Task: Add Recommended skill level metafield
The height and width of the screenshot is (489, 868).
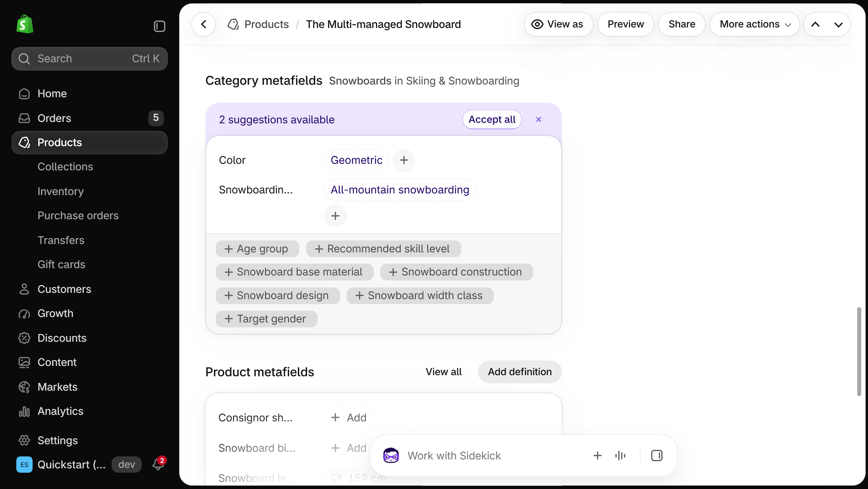Action: tap(383, 249)
